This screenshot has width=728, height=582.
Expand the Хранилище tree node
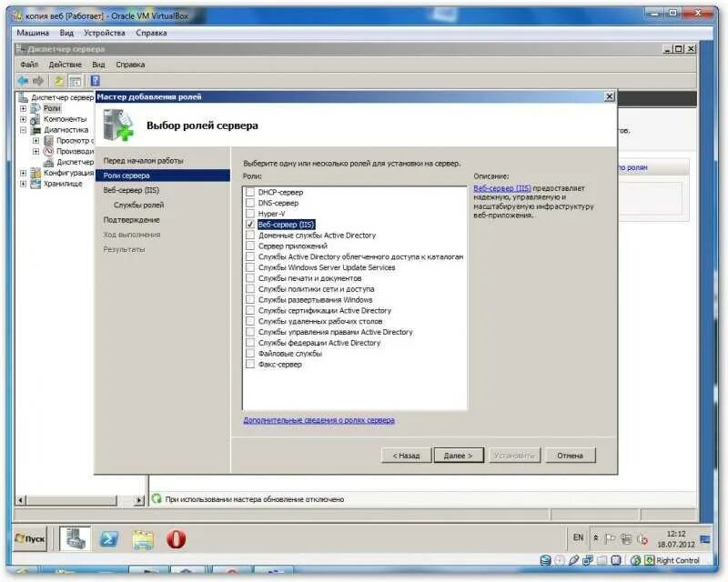(x=24, y=184)
